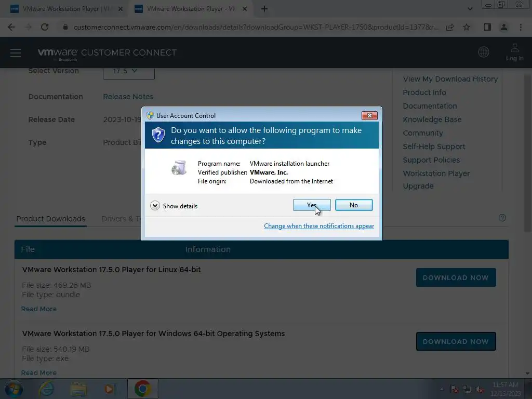Open the tab search dropdown arrow
Screen dimensions: 532x399
click(x=470, y=9)
